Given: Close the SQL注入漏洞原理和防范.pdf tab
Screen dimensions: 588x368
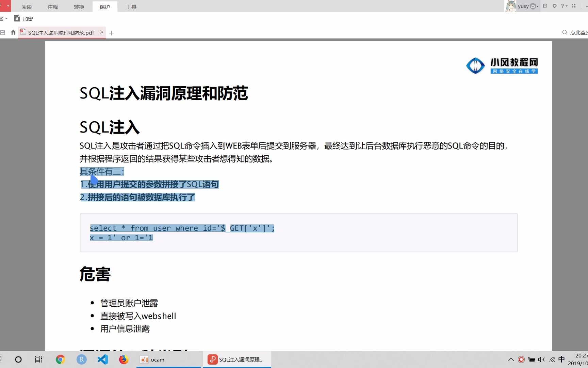Looking at the screenshot, I should click(102, 32).
